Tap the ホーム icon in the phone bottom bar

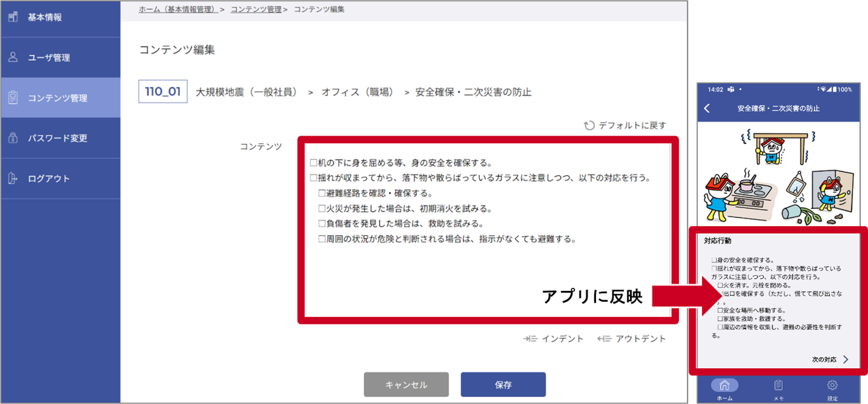[x=724, y=385]
